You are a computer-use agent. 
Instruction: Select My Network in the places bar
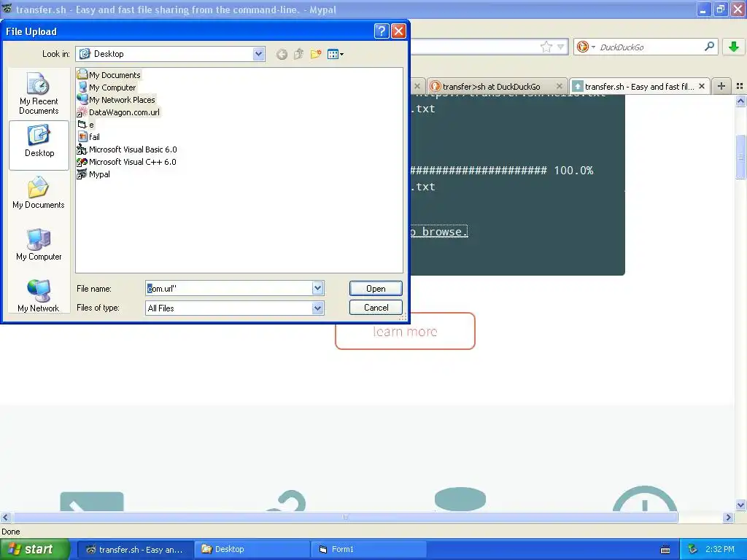(x=39, y=296)
